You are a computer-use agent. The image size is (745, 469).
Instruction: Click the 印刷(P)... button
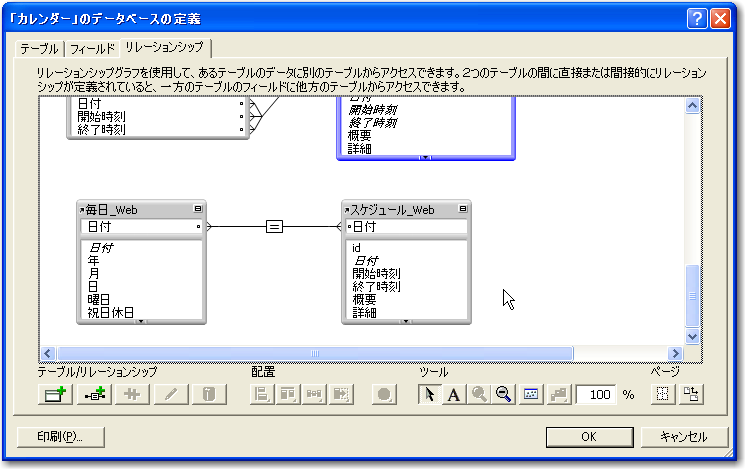click(62, 437)
